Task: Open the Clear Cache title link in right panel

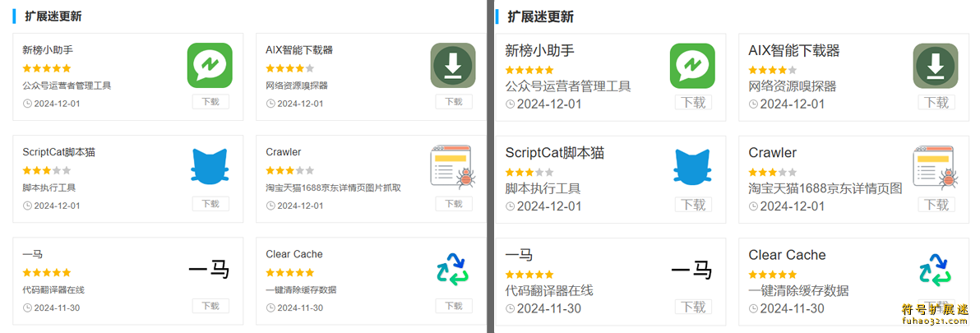Action: tap(787, 255)
